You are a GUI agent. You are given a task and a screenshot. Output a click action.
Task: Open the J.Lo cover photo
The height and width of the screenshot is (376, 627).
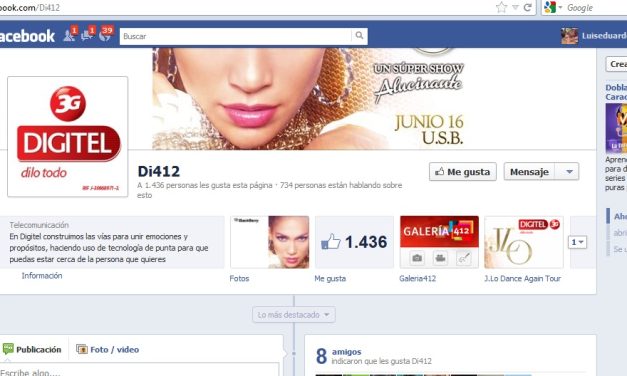click(308, 98)
